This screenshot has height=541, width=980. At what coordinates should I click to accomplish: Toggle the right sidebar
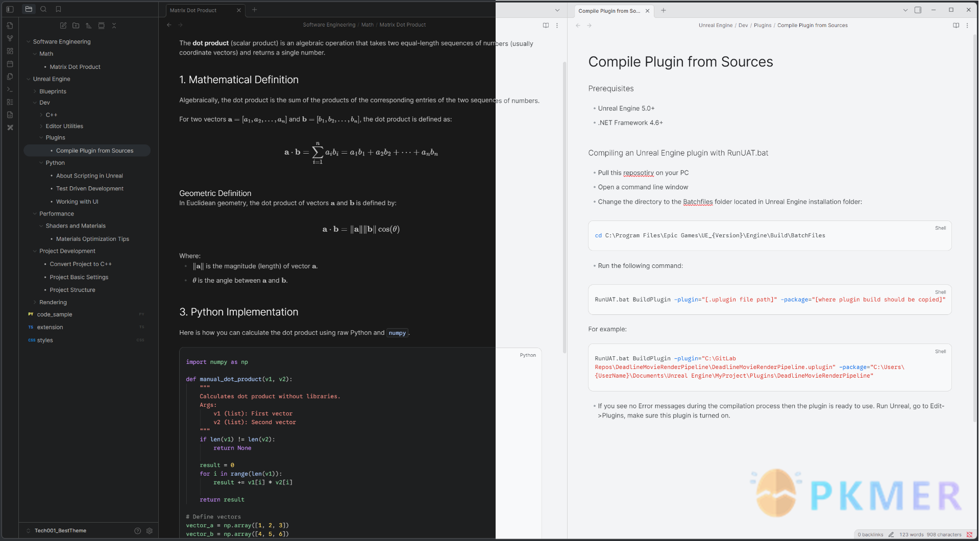point(918,10)
